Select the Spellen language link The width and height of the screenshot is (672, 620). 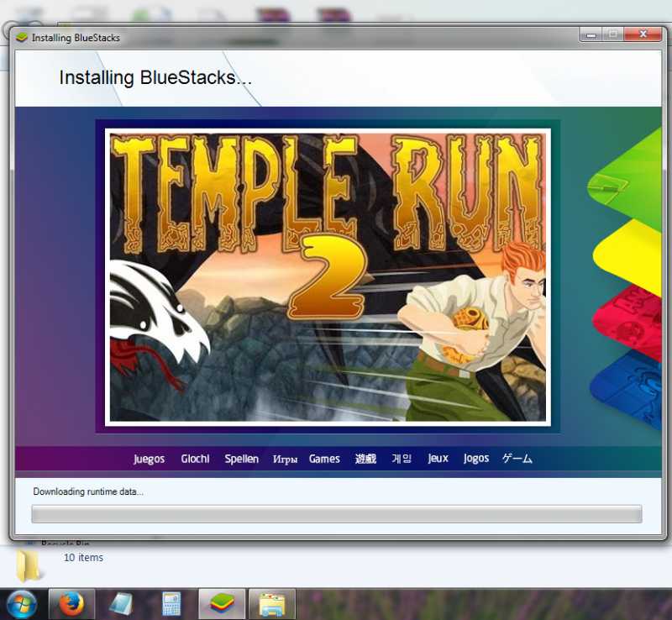click(241, 459)
